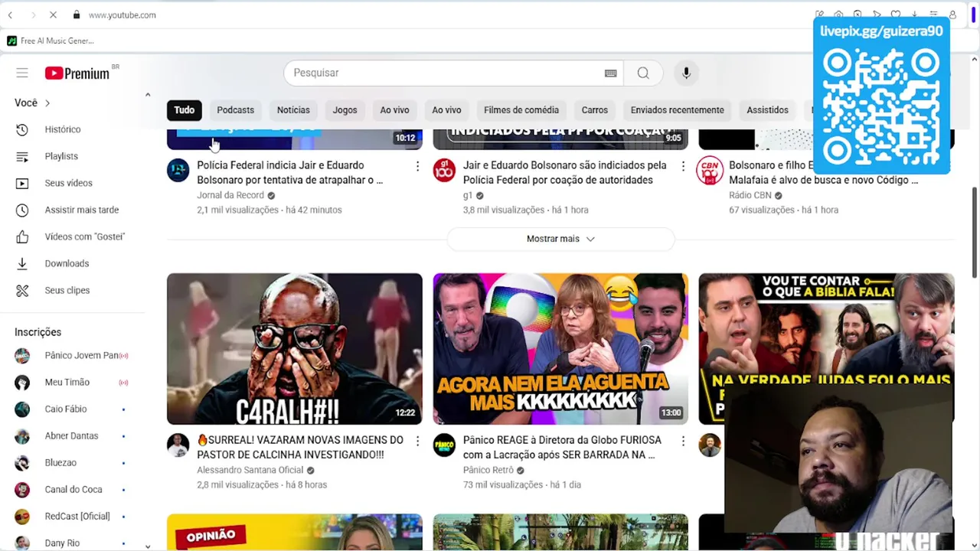Click Jornal da Record channel name
This screenshot has height=551, width=980.
coord(230,195)
